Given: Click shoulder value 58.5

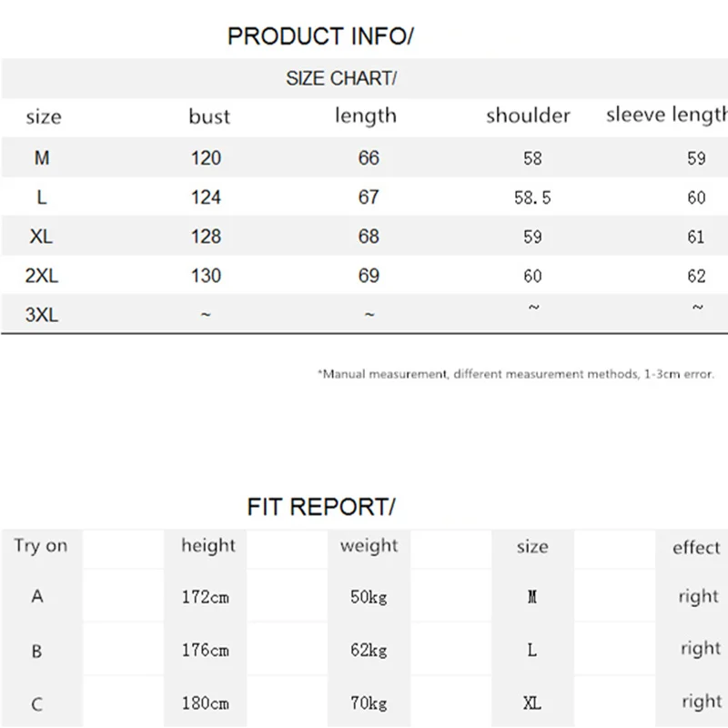Looking at the screenshot, I should (x=532, y=197).
